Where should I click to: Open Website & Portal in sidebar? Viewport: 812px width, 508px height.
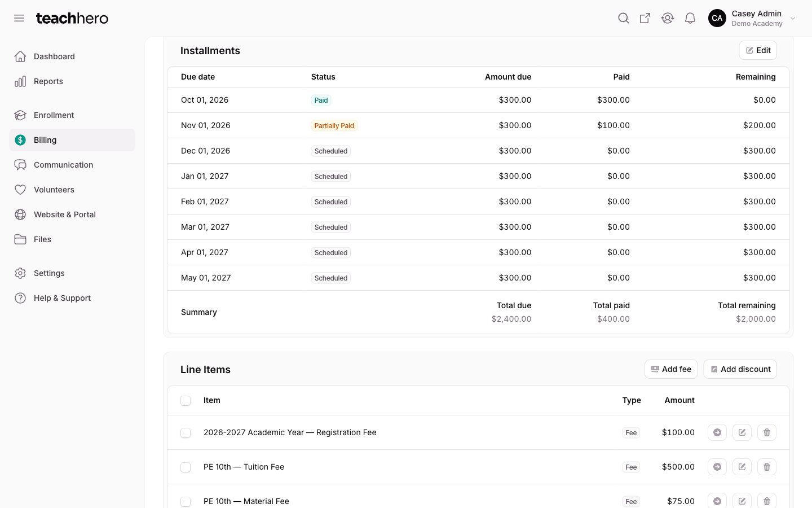tap(72, 214)
